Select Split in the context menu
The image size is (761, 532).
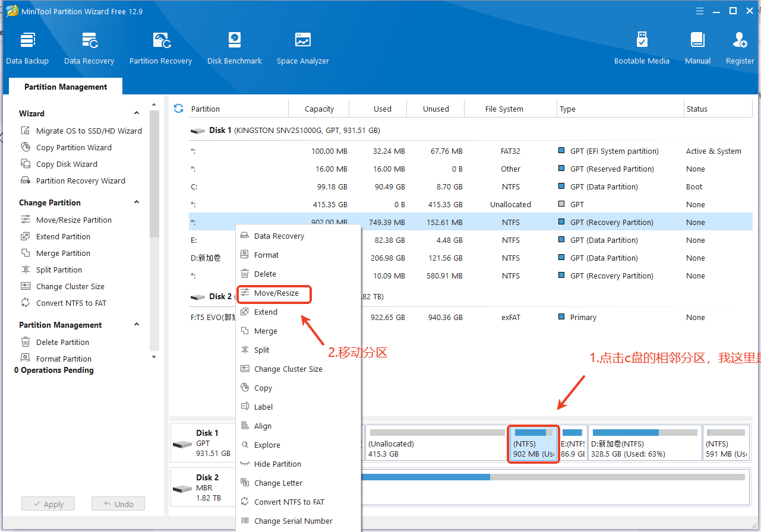[298, 350]
